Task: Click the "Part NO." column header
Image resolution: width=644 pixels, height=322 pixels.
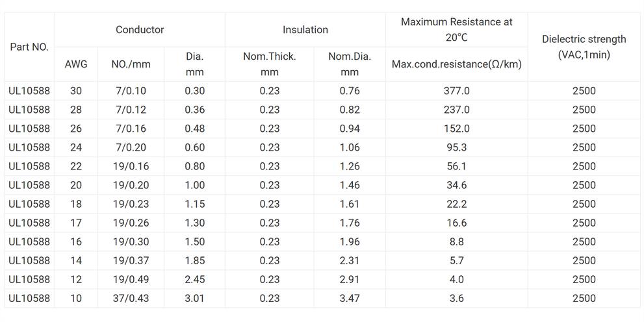Action: tap(29, 47)
